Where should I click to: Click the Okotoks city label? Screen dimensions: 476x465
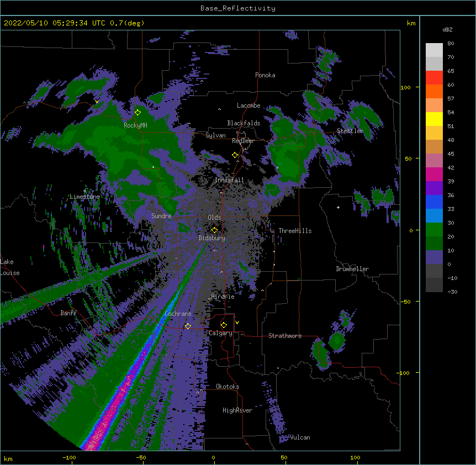pos(228,387)
